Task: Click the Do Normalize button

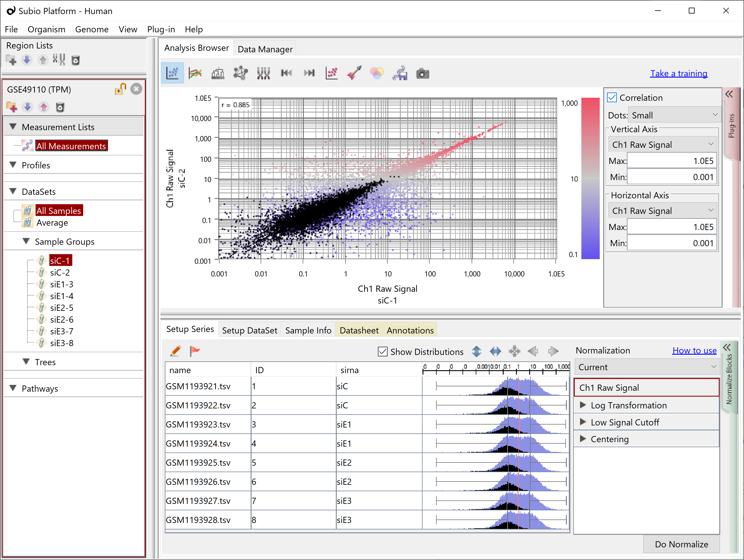Action: pyautogui.click(x=681, y=544)
